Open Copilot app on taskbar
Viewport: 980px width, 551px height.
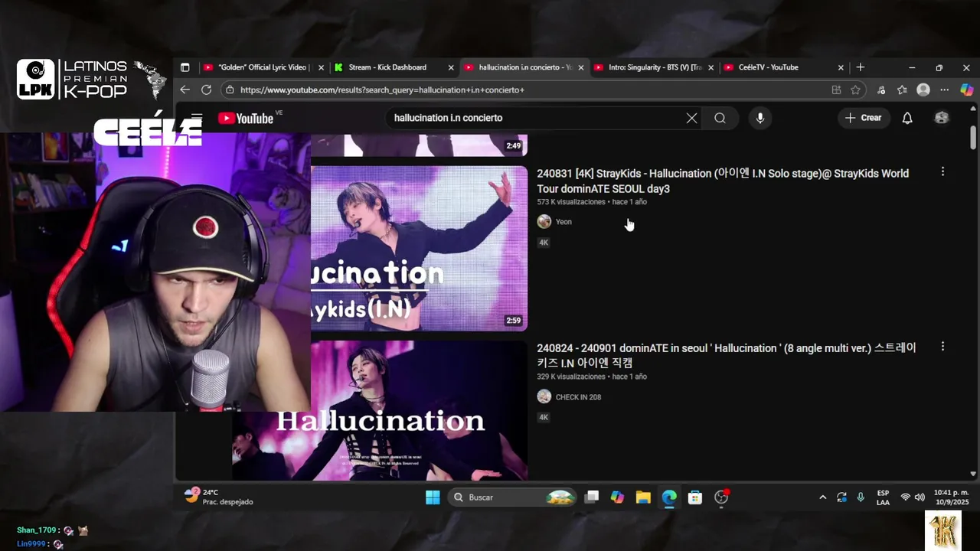click(617, 497)
